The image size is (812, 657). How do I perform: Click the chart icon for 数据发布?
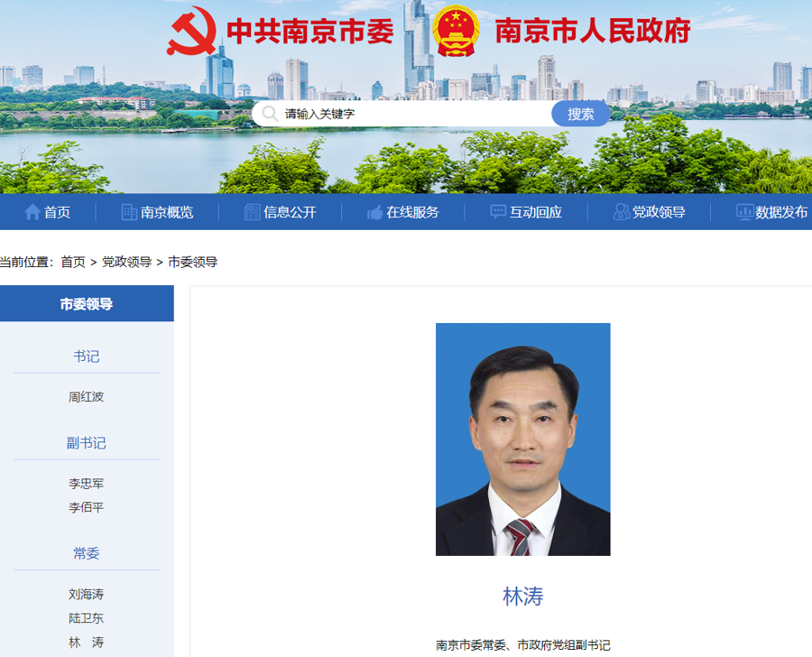[x=744, y=212]
